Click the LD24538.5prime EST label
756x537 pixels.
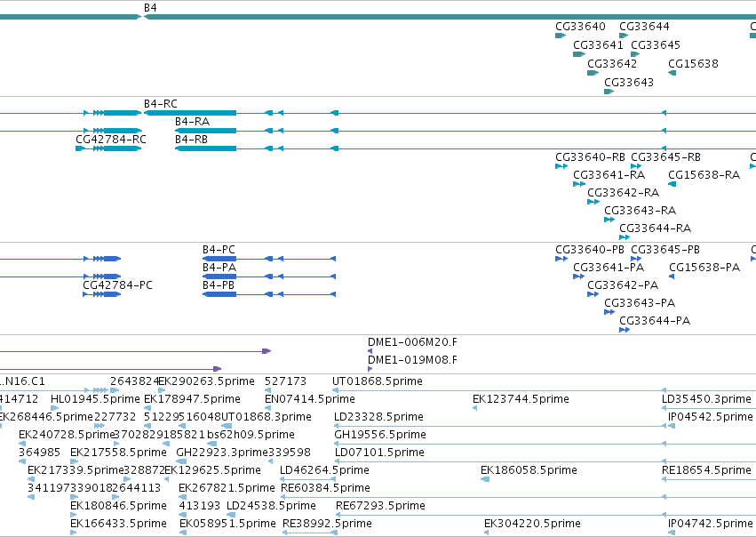pyautogui.click(x=271, y=506)
